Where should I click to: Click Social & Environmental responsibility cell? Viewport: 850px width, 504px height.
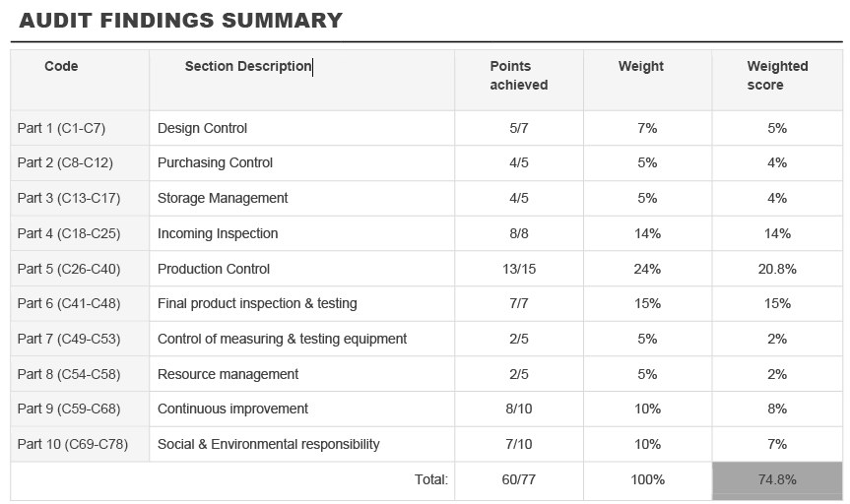(268, 444)
